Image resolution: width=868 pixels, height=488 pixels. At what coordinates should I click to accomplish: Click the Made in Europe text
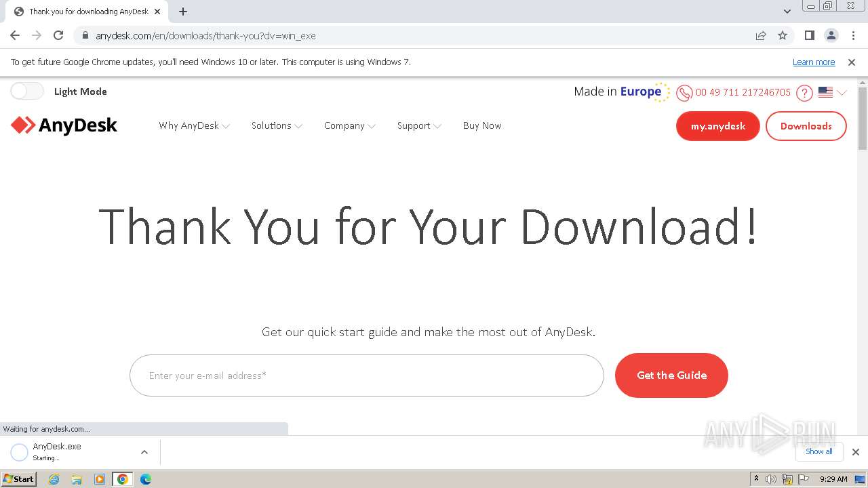pos(618,91)
